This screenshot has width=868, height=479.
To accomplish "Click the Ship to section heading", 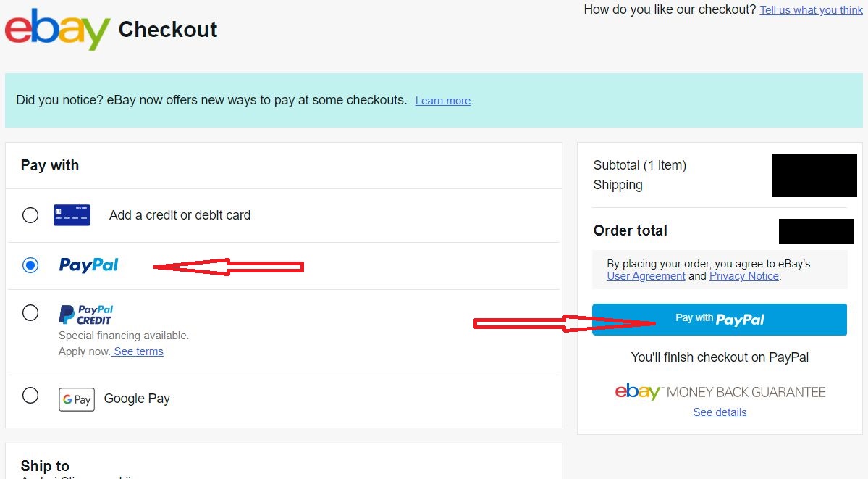I will coord(45,466).
